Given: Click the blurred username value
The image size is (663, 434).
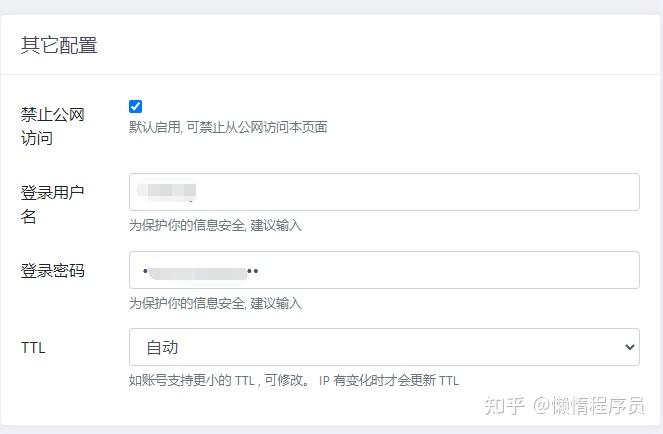Looking at the screenshot, I should (x=168, y=190).
